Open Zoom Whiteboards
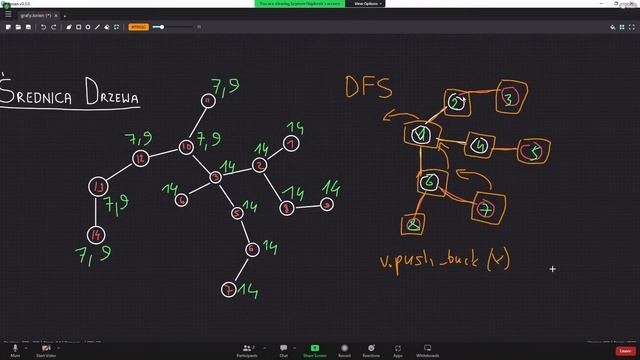Image resolution: width=640 pixels, height=360 pixels. click(x=427, y=351)
